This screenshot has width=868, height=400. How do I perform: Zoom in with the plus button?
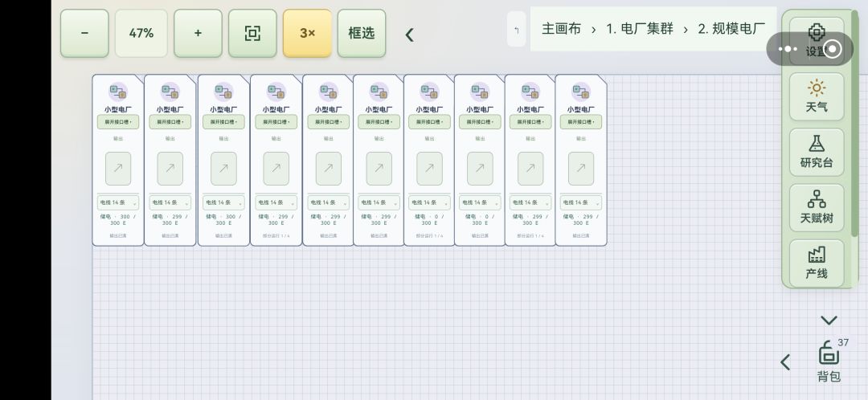(x=198, y=33)
